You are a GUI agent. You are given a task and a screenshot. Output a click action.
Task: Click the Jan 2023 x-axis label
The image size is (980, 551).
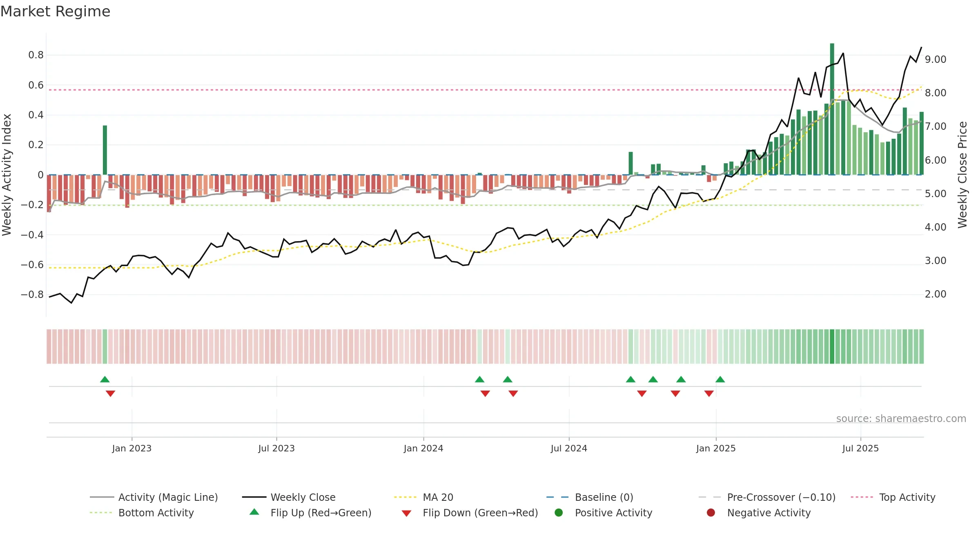[x=132, y=448]
